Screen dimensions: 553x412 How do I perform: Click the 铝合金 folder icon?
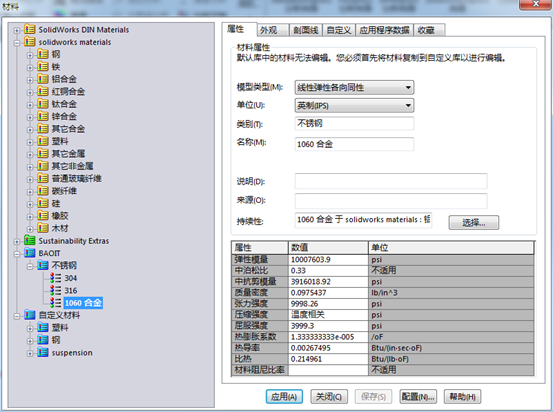click(43, 79)
